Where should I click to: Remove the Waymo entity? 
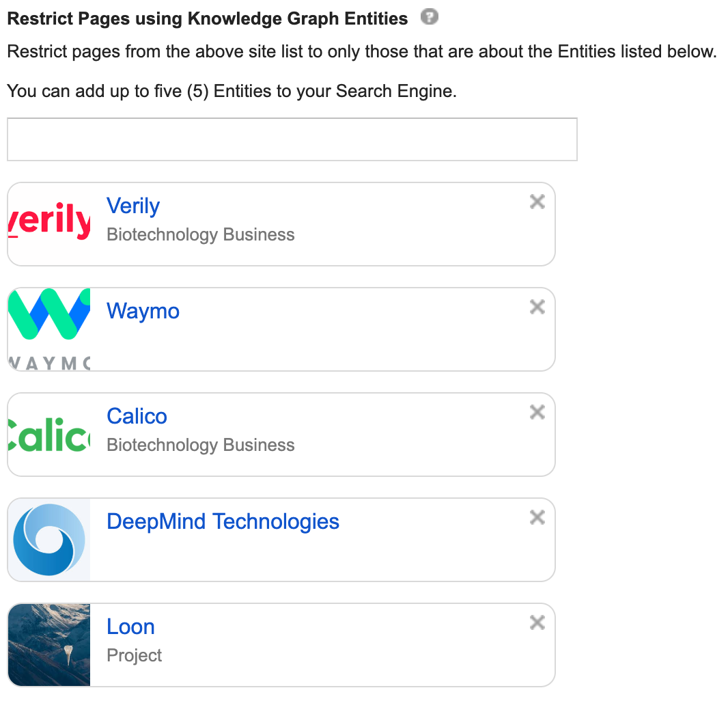coord(537,307)
